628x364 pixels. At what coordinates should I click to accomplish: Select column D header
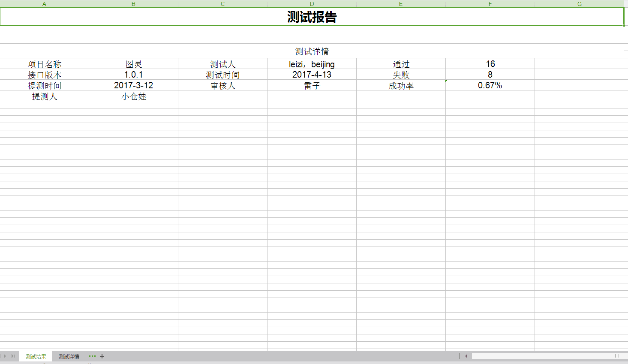pos(312,4)
